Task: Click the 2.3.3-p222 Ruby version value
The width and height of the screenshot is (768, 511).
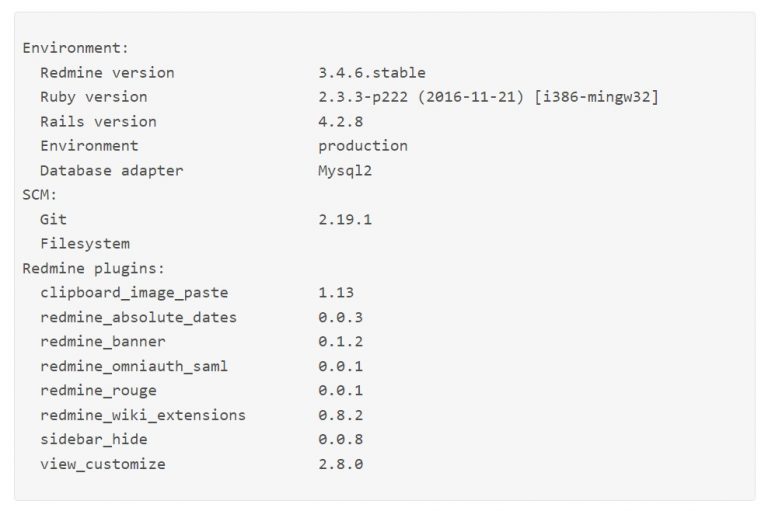Action: [488, 97]
